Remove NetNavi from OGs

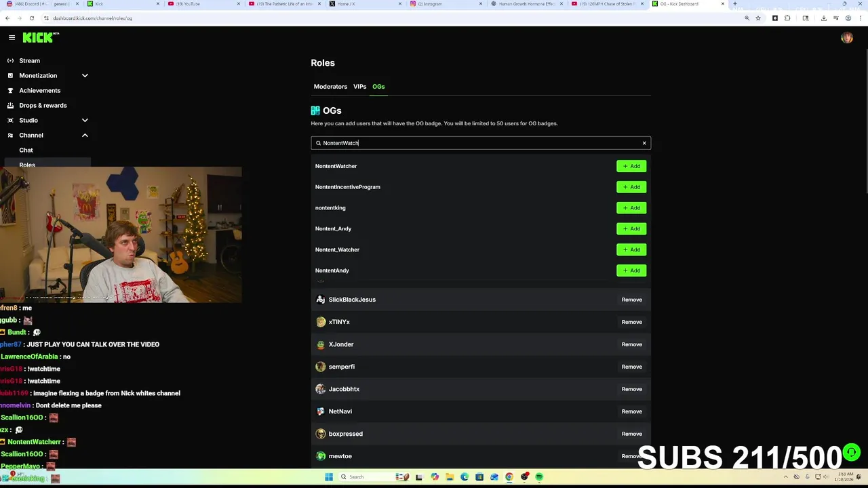(x=631, y=411)
